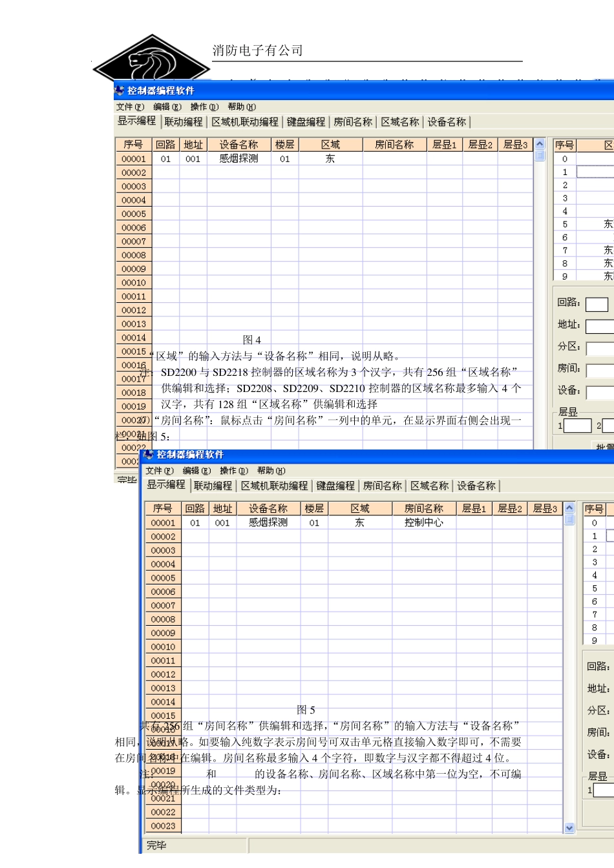Switch to 键盘编程 tab in the lower window
The height and width of the screenshot is (868, 614).
coord(335,486)
